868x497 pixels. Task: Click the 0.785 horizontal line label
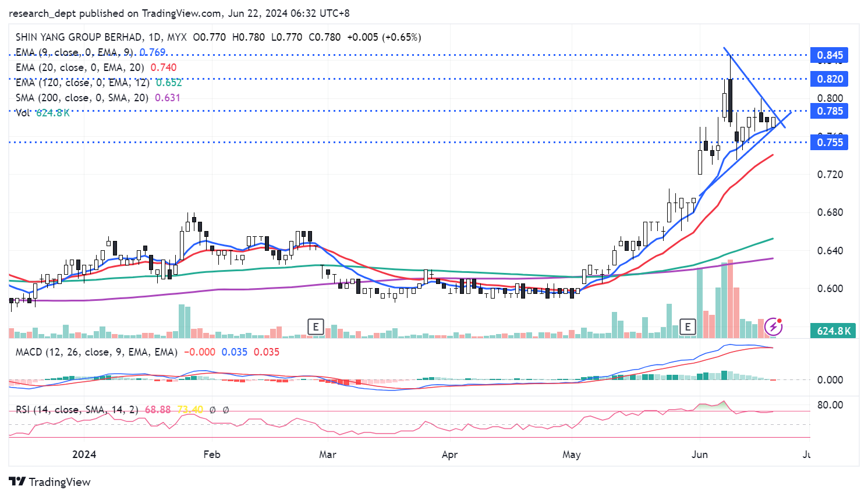pyautogui.click(x=829, y=111)
